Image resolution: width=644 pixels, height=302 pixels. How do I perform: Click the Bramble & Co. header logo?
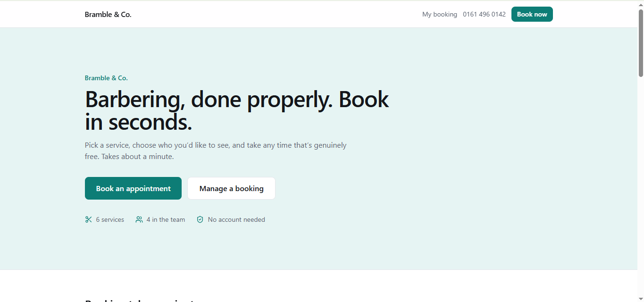click(x=108, y=14)
